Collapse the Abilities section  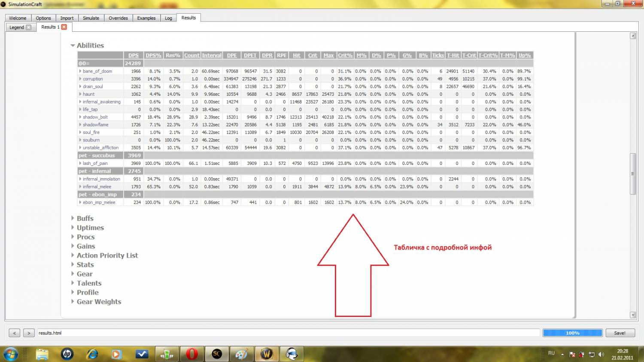(73, 46)
